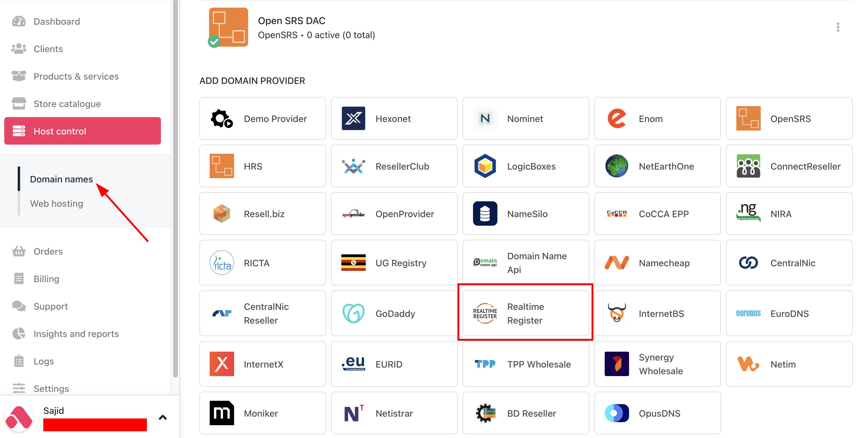This screenshot has height=438, width=868.
Task: Click the sidebar vertical scrollbar
Action: point(175,189)
